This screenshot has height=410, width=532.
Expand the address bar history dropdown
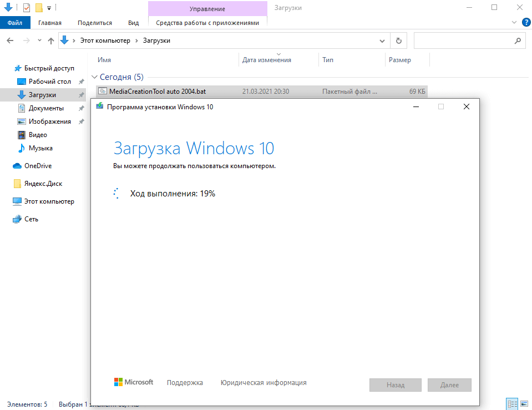tap(382, 41)
